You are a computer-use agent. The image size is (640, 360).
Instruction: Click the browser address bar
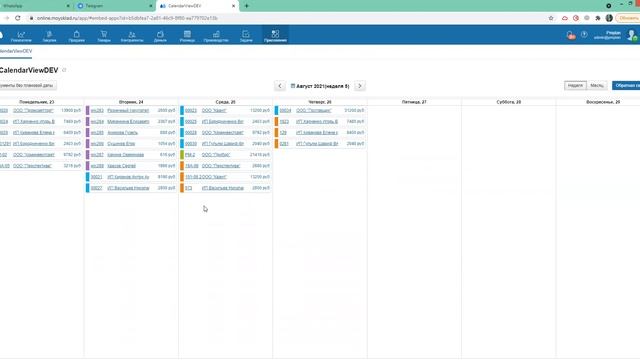point(286,18)
